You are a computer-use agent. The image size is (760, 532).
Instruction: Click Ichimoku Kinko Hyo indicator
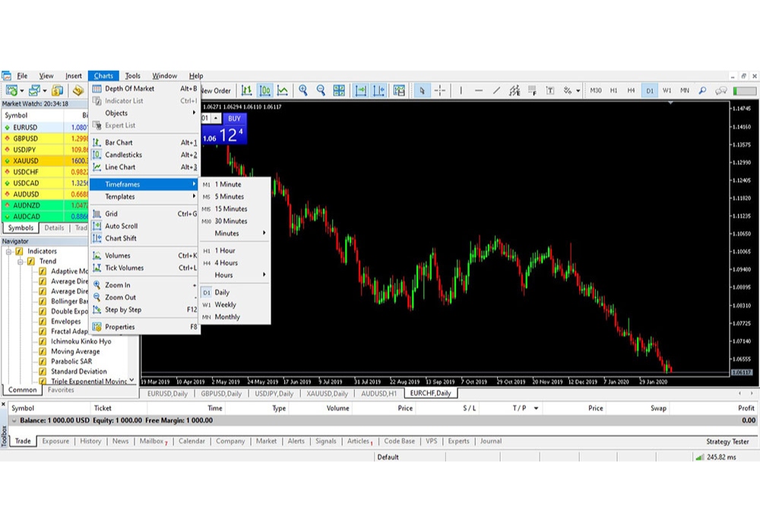click(81, 341)
